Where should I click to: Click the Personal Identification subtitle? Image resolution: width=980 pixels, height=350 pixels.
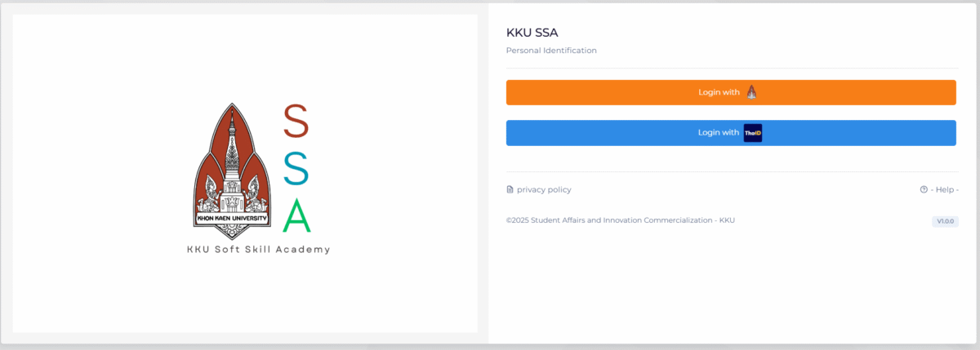click(x=551, y=51)
